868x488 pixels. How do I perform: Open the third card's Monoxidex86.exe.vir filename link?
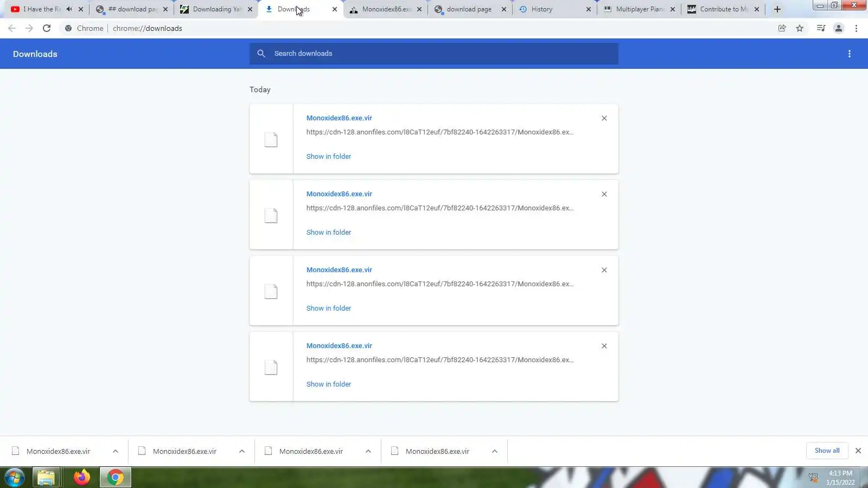click(339, 269)
